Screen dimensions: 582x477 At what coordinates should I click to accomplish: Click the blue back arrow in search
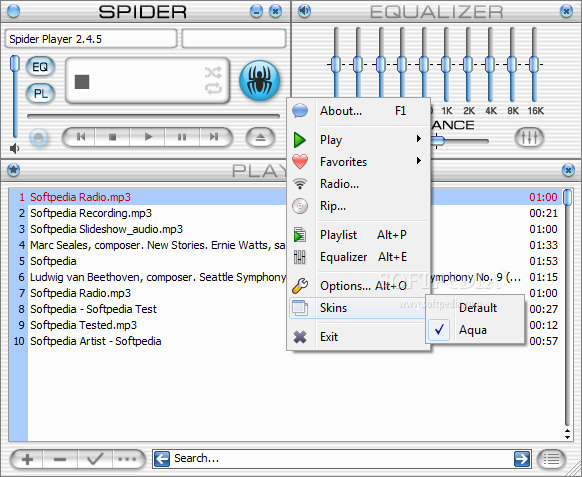click(162, 459)
